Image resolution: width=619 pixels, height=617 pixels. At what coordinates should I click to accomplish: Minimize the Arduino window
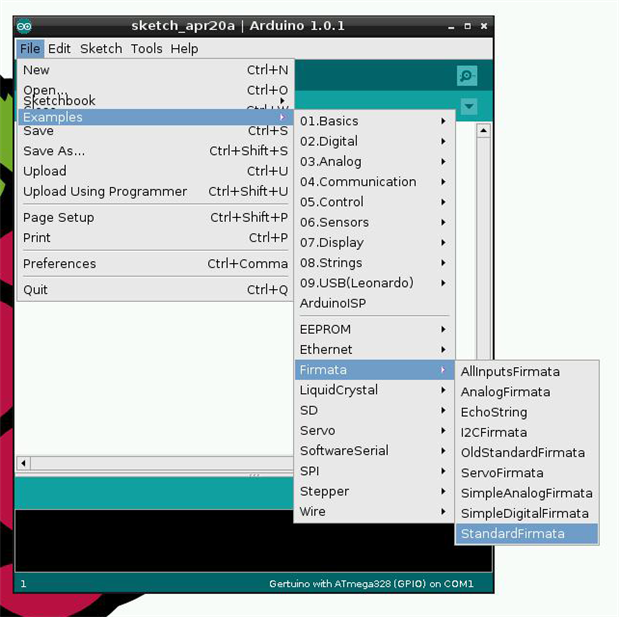451,26
